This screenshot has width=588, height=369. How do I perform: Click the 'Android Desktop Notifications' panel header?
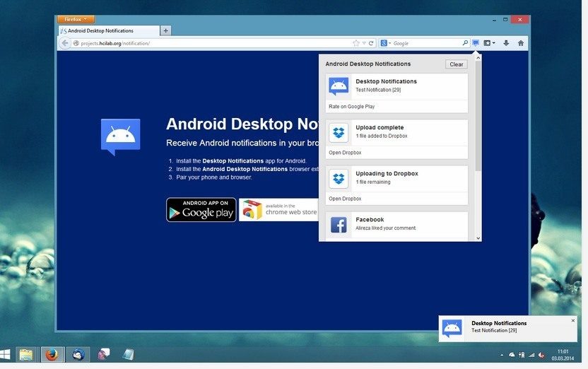click(368, 64)
